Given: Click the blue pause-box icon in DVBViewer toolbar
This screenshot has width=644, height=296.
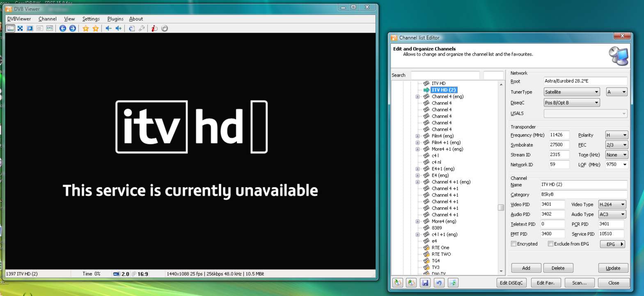Looking at the screenshot, I should [x=30, y=28].
